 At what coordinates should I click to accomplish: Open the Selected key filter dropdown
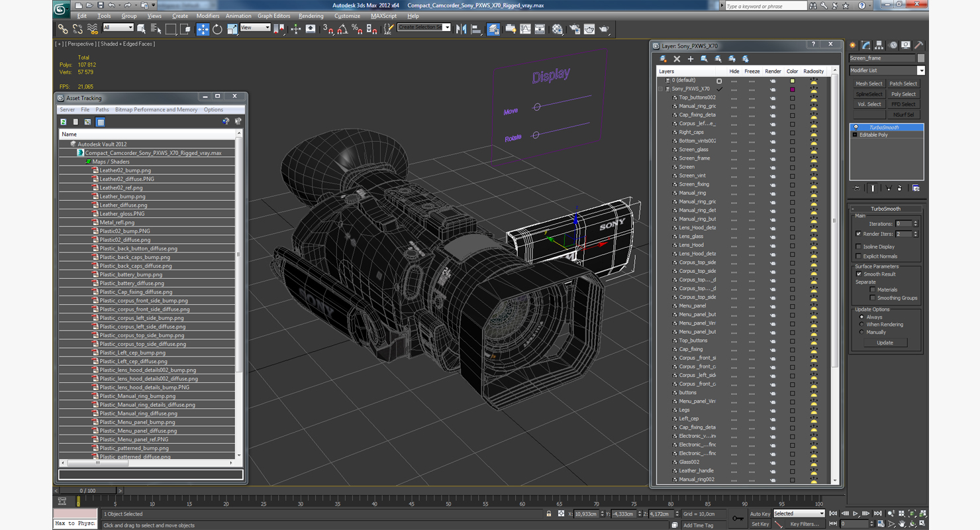click(x=799, y=513)
